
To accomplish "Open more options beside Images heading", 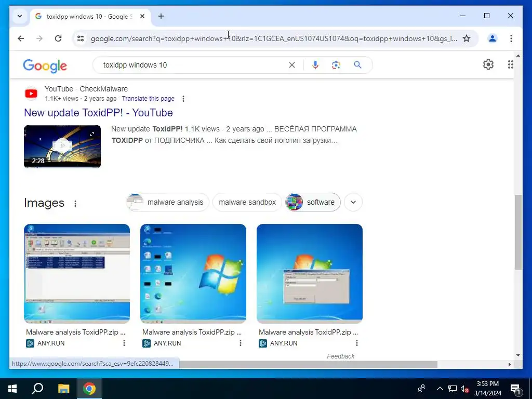I will [75, 203].
